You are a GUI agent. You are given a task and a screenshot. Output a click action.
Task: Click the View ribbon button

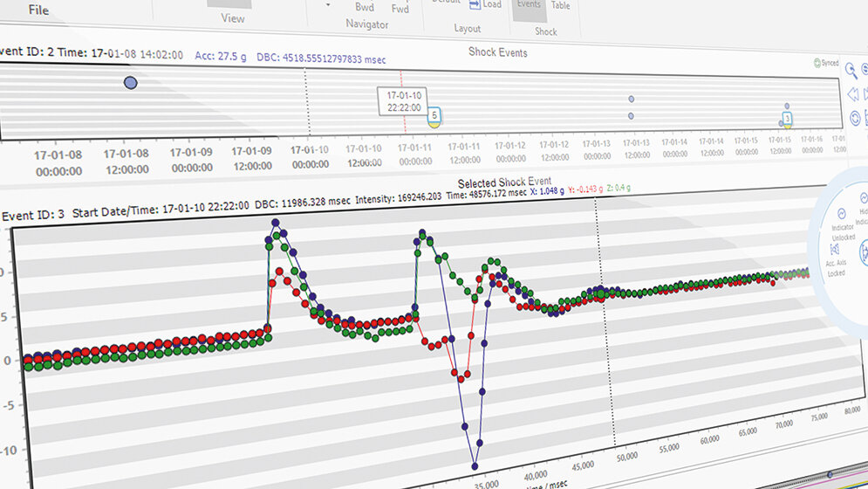233,17
